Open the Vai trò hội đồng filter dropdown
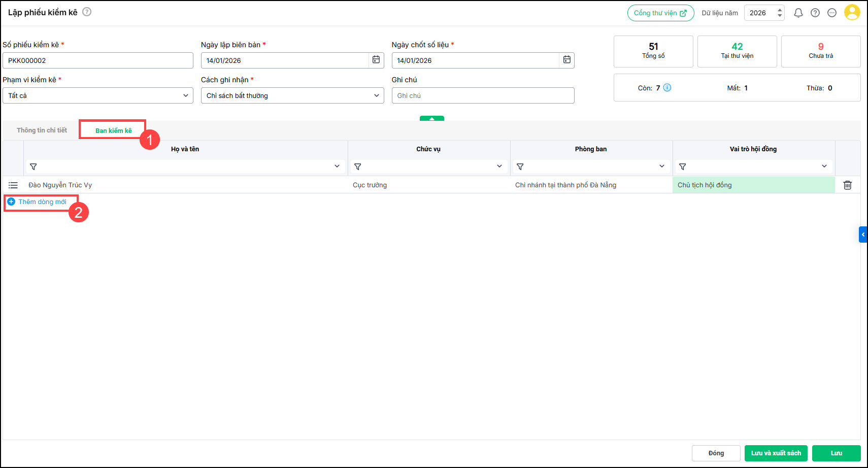Screen dimensions: 868x468 coord(824,166)
